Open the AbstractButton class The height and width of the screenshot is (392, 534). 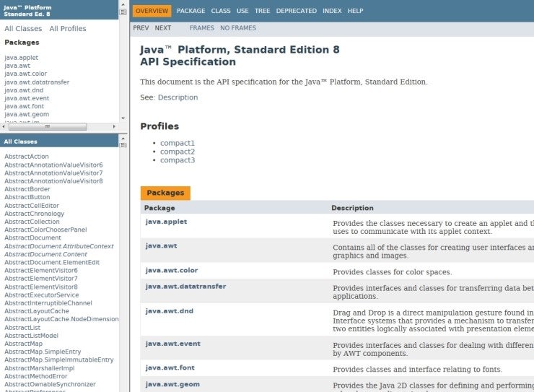[x=27, y=197]
